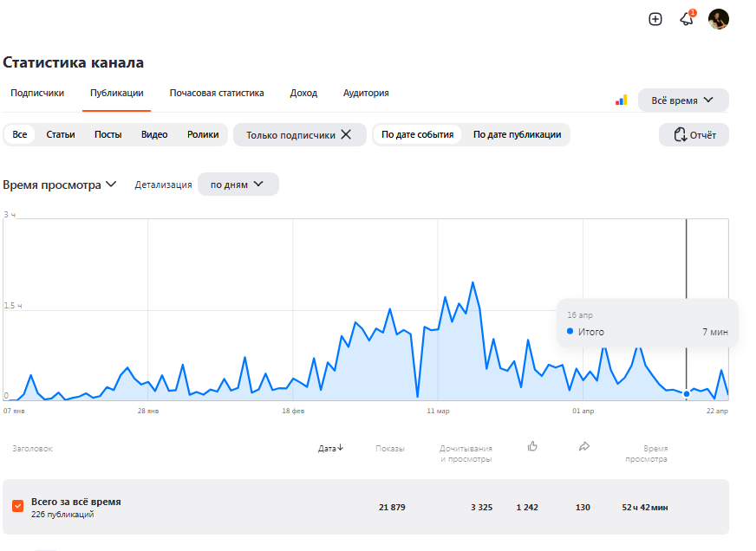This screenshot has width=756, height=551.
Task: Click the create new publication plus icon
Action: pos(655,19)
